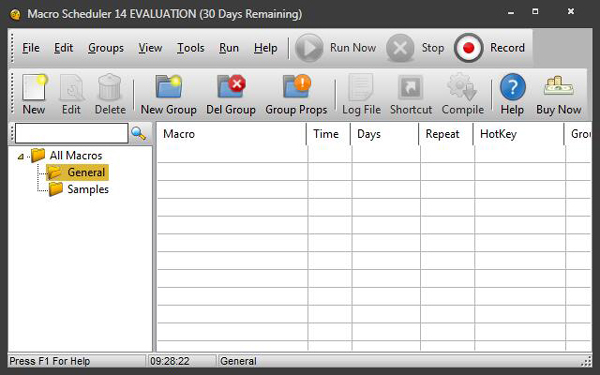This screenshot has height=375, width=600.
Task: Open the Tools menu
Action: click(x=191, y=48)
